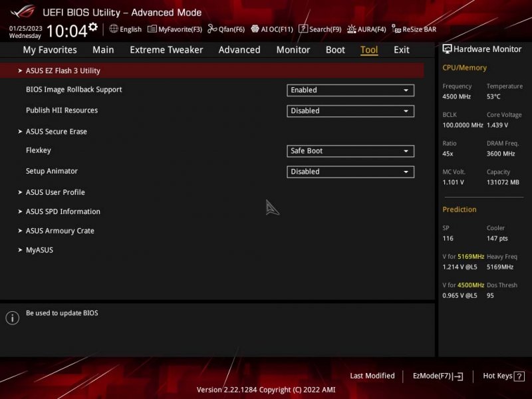Click the SP 116 value
The width and height of the screenshot is (532, 399).
[448, 239]
